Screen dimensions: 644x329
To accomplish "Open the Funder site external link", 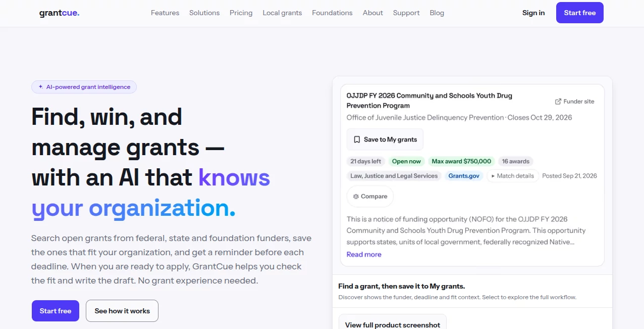I will coord(575,102).
